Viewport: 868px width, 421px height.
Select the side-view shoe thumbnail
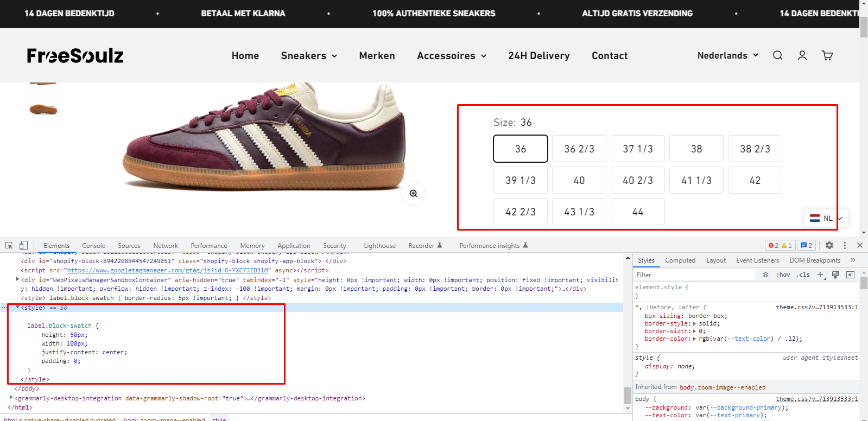point(43,109)
